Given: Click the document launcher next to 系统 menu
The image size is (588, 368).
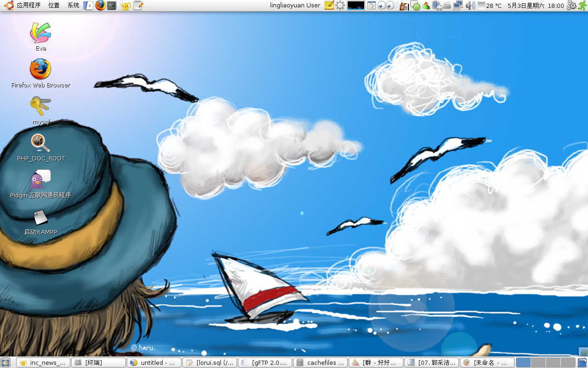Looking at the screenshot, I should (x=89, y=6).
